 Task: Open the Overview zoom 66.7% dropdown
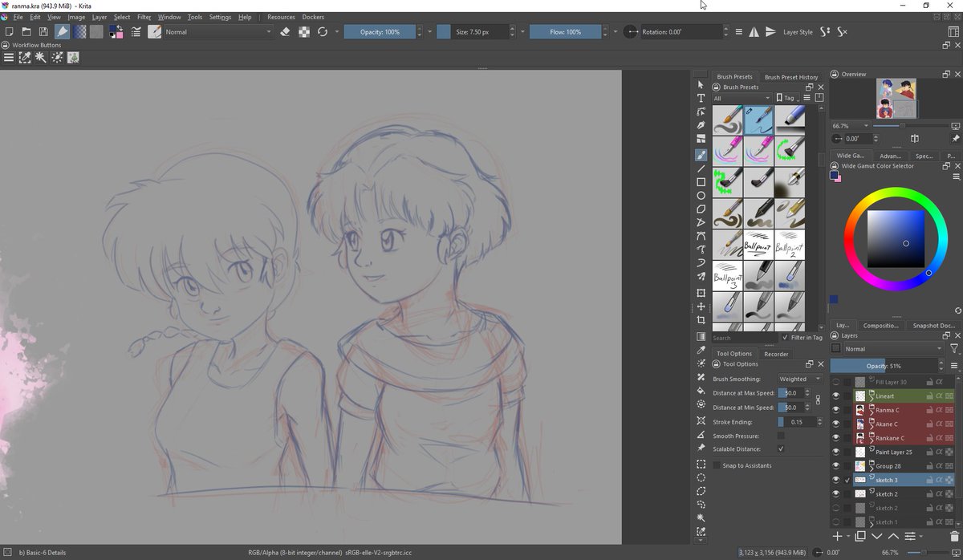(850, 126)
